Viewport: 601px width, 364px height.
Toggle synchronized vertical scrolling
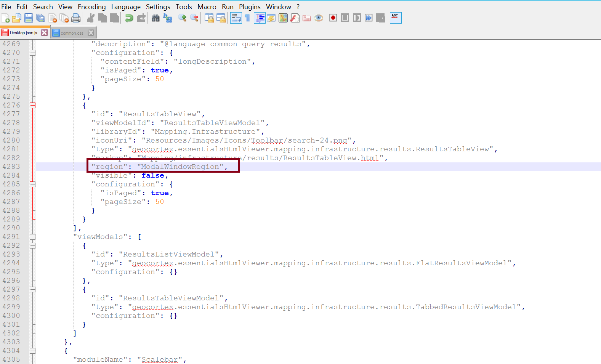pyautogui.click(x=209, y=18)
